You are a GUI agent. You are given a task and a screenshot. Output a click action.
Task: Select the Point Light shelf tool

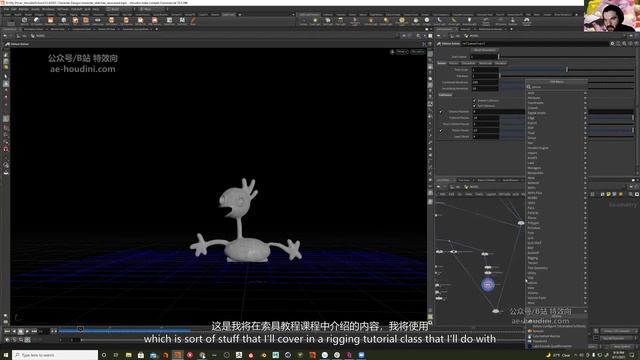315,21
